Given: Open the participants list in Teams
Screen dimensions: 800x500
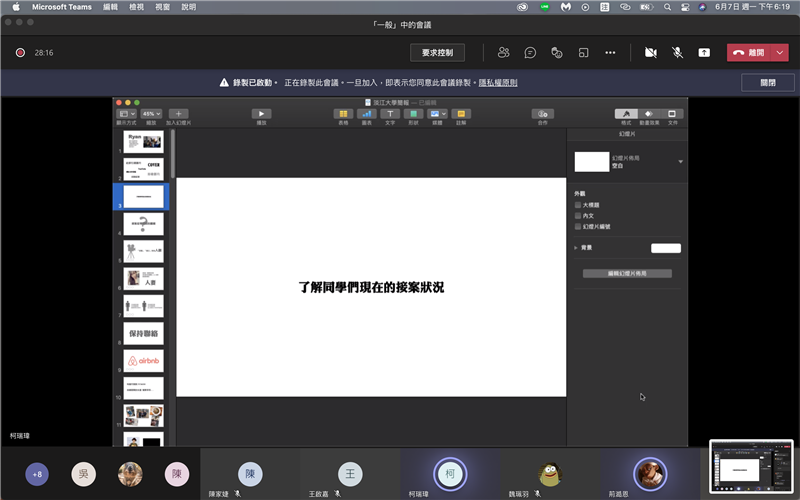Looking at the screenshot, I should pos(504,52).
